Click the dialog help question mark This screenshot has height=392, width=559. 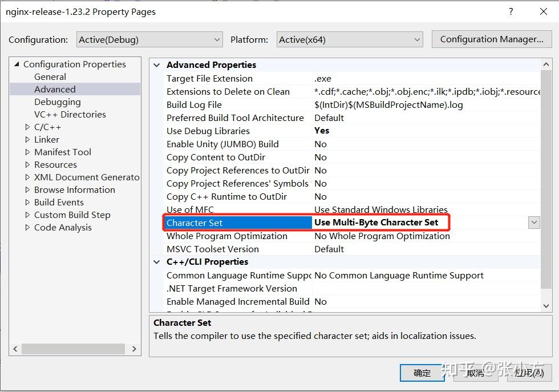click(x=511, y=11)
